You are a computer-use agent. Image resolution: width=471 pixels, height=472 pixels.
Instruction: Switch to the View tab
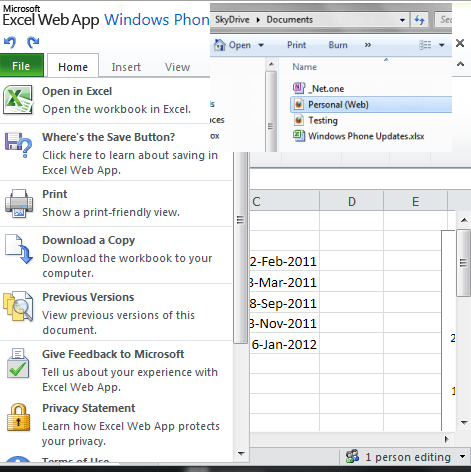click(177, 67)
